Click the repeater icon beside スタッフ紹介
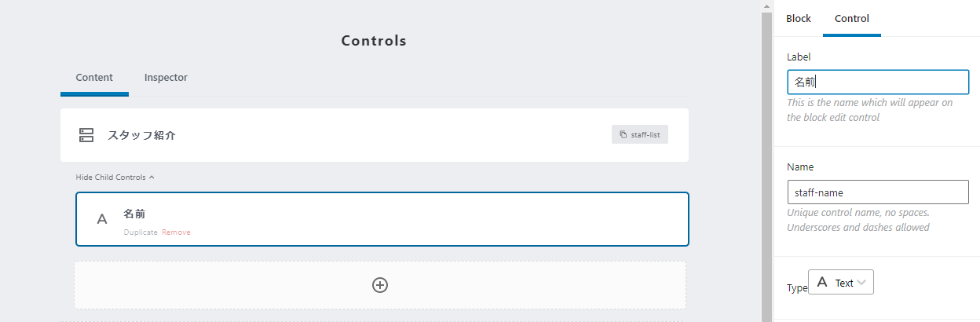 point(86,135)
